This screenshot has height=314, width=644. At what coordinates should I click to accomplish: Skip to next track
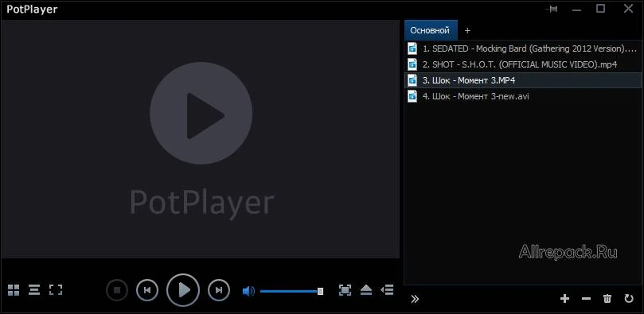coord(219,290)
